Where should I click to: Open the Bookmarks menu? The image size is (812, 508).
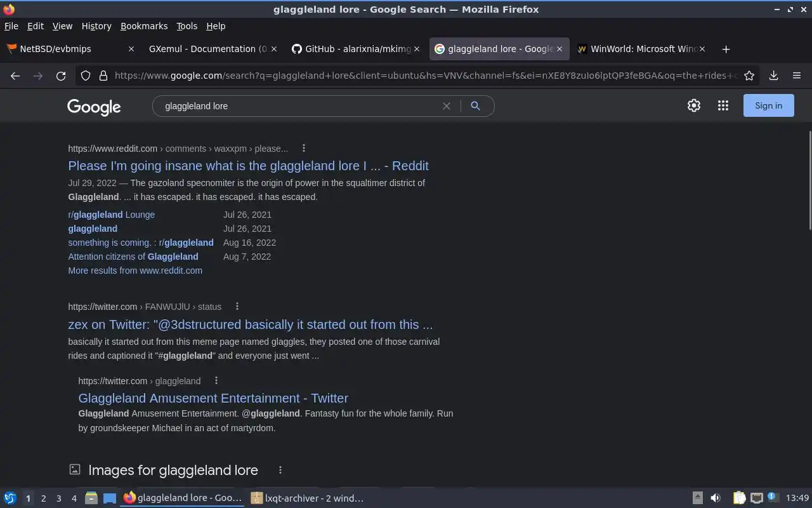(x=144, y=26)
